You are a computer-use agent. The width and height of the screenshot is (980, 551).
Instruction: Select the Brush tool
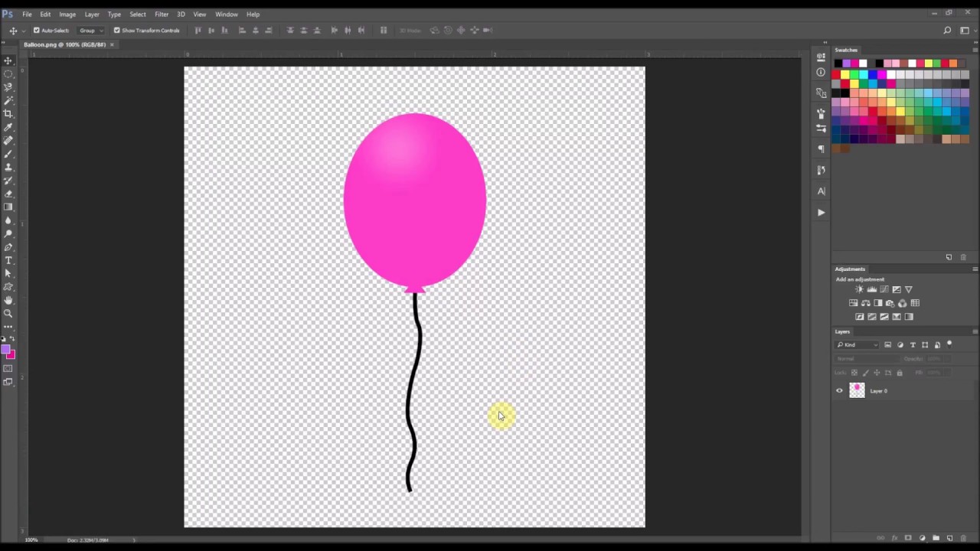[8, 154]
